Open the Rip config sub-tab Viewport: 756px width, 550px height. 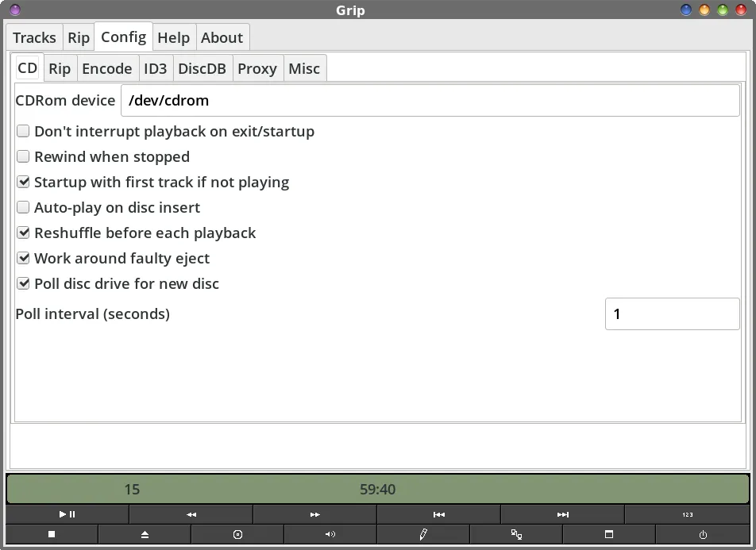60,68
